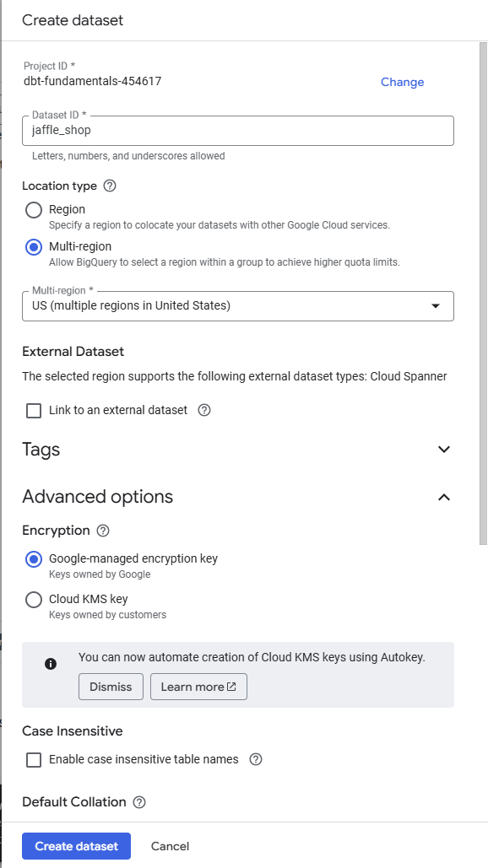Expand the Tags section chevron
Viewport: 488px width, 868px height.
444,449
